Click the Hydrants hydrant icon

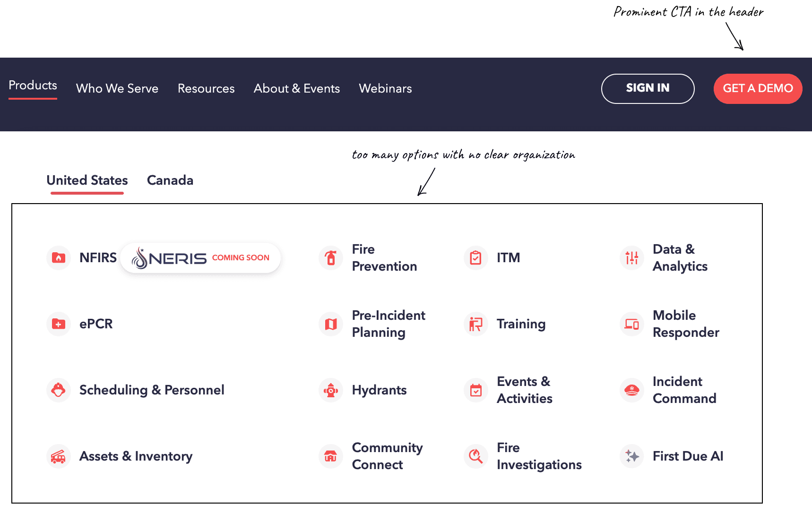331,390
